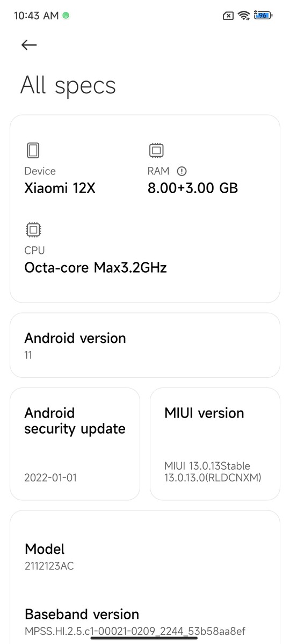Screen dimensions: 290x644
Task: Open the Android version entry
Action: click(145, 345)
